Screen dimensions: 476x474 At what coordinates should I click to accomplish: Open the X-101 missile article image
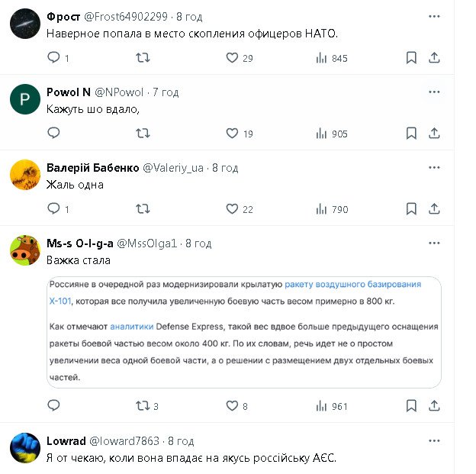point(243,332)
